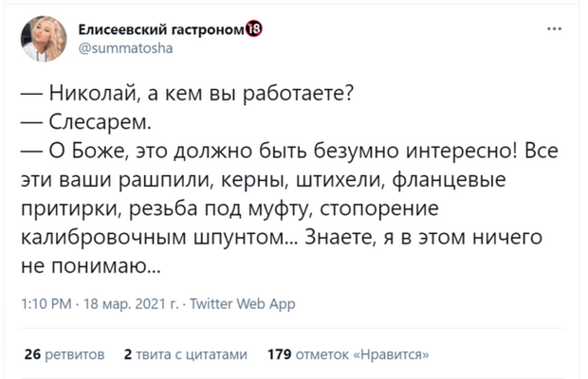Click the 1:10 PM timestamp
Image resolution: width=588 pixels, height=379 pixels.
(x=46, y=303)
